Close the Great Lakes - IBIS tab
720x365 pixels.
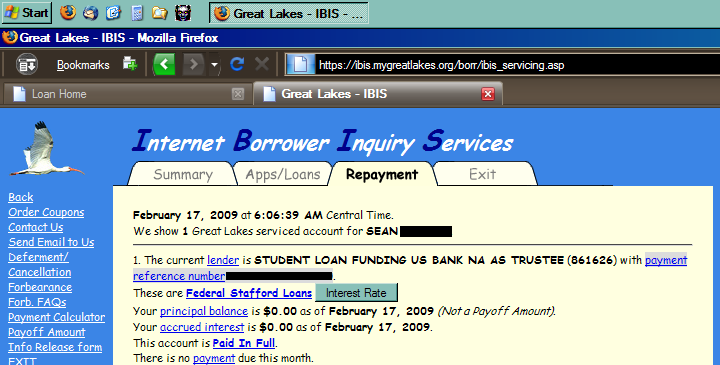pos(488,94)
